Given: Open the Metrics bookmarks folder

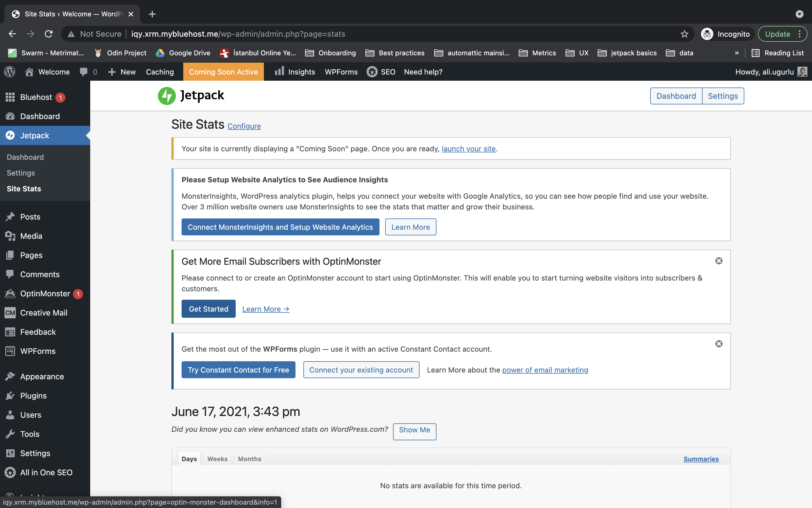Looking at the screenshot, I should pos(537,53).
